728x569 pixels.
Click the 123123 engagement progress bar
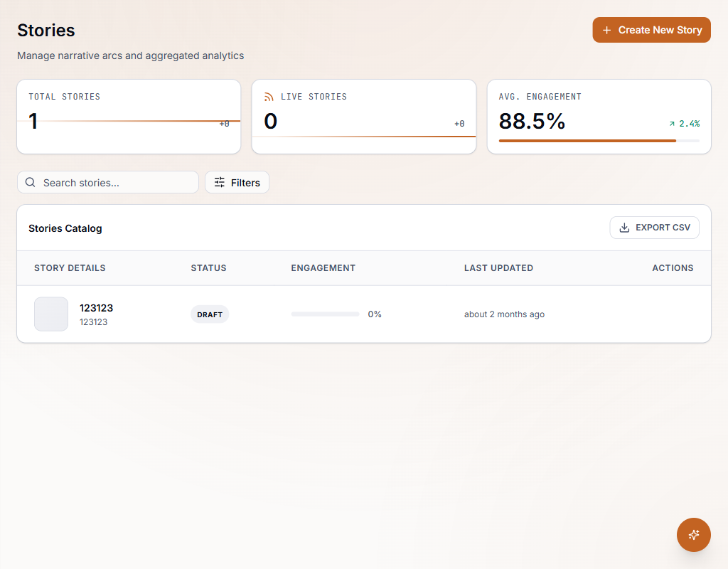click(x=325, y=314)
